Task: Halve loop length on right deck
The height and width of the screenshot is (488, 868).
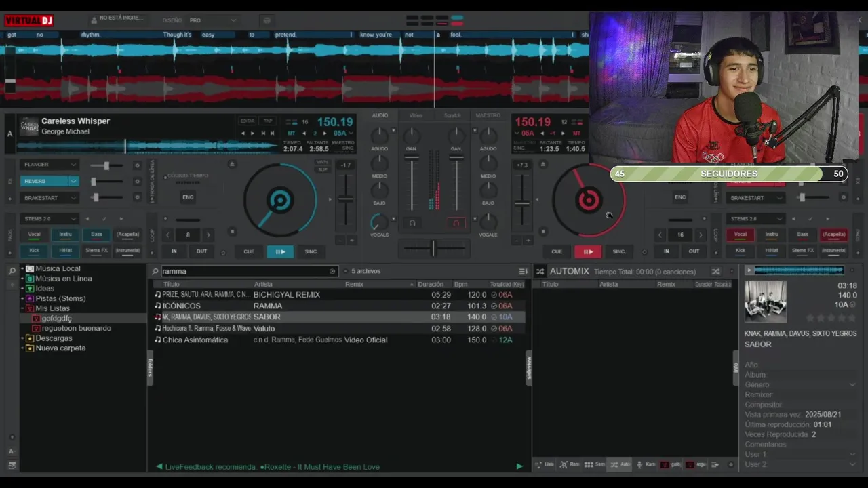Action: [x=660, y=235]
